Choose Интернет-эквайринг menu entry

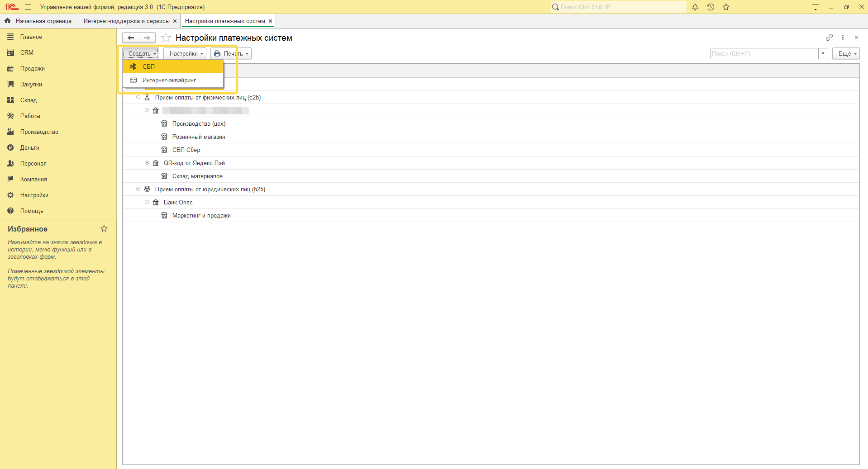[x=169, y=81]
